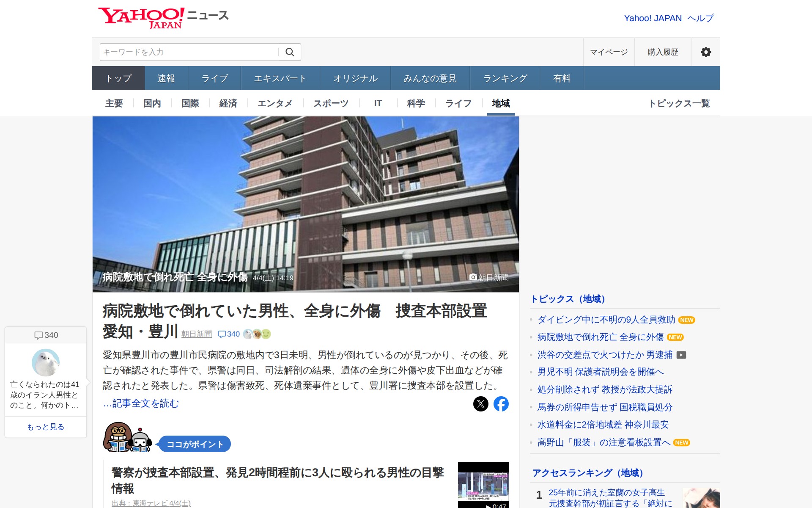Click video icon next to 渋谷の交差点 topic
This screenshot has height=508, width=812.
point(681,355)
